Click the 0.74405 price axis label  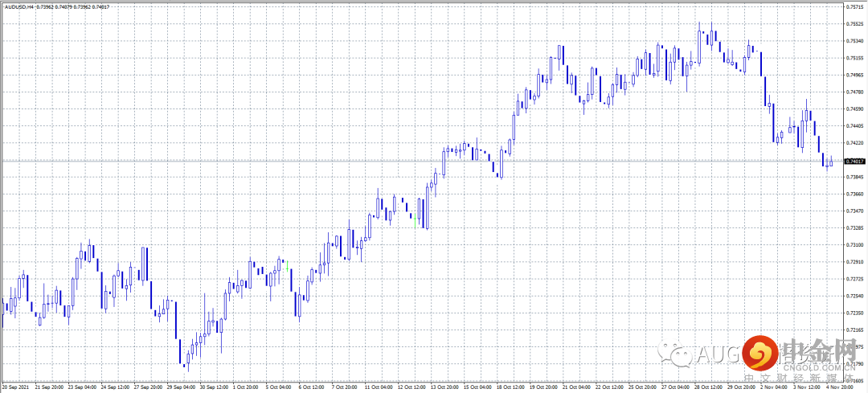click(856, 126)
